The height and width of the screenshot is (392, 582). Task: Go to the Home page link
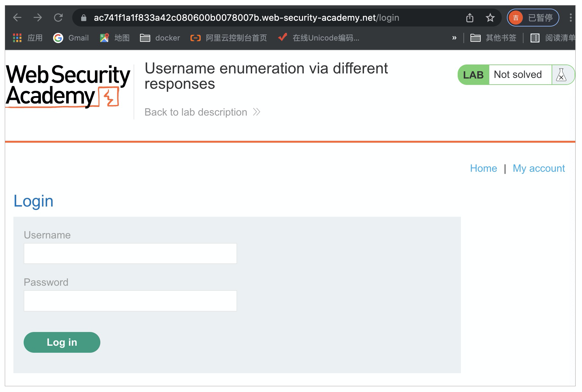[x=483, y=168]
